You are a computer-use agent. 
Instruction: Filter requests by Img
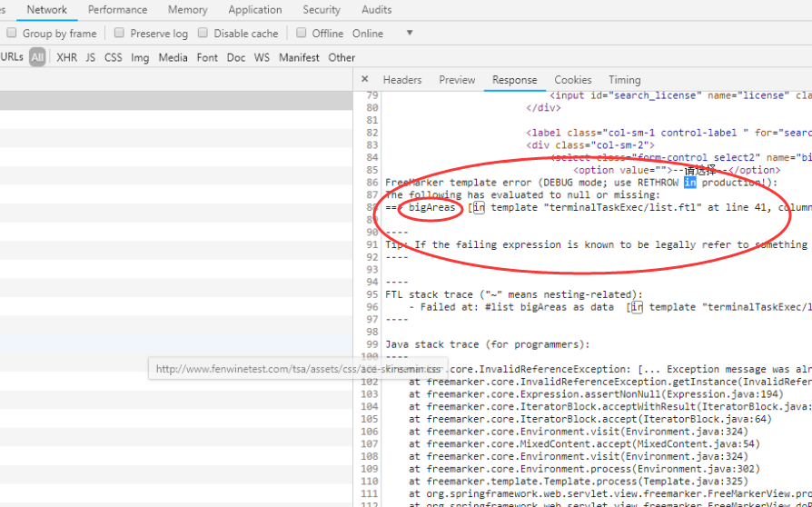click(x=140, y=57)
